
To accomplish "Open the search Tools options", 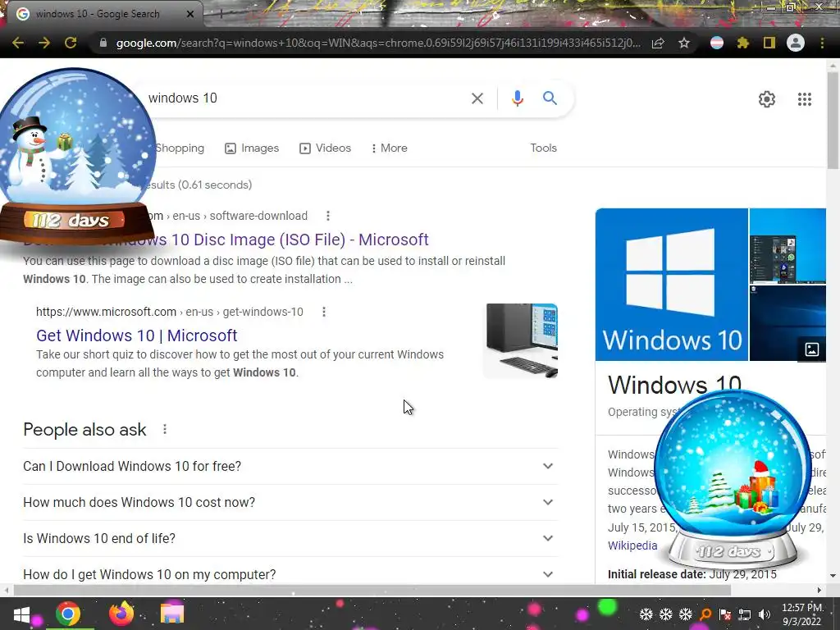I will 543,148.
